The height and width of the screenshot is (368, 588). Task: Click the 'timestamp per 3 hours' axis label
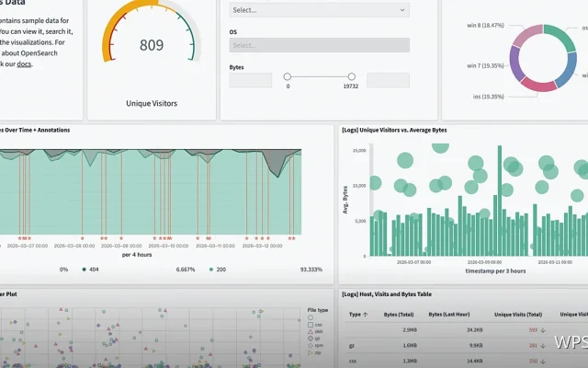495,270
